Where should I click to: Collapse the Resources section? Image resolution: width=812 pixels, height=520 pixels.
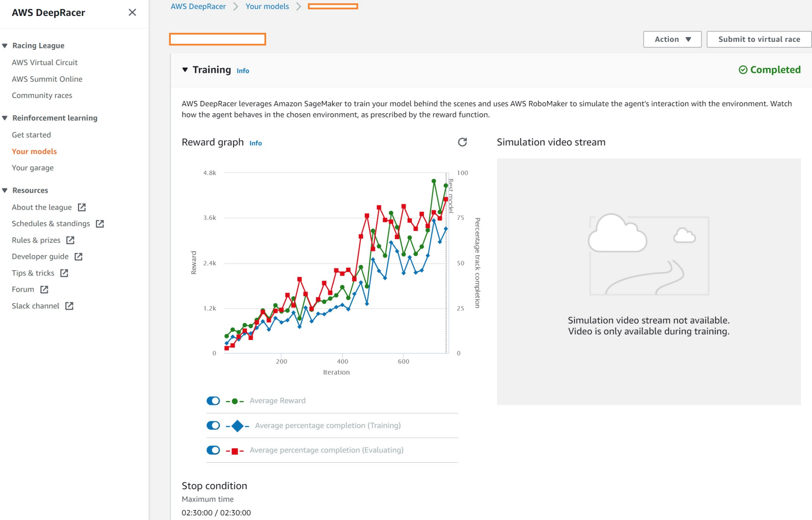point(5,190)
